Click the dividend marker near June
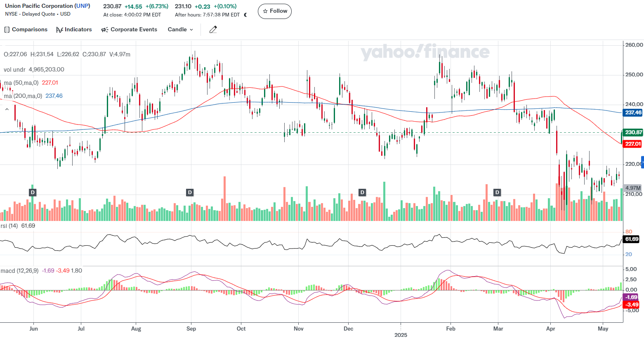 click(x=33, y=192)
